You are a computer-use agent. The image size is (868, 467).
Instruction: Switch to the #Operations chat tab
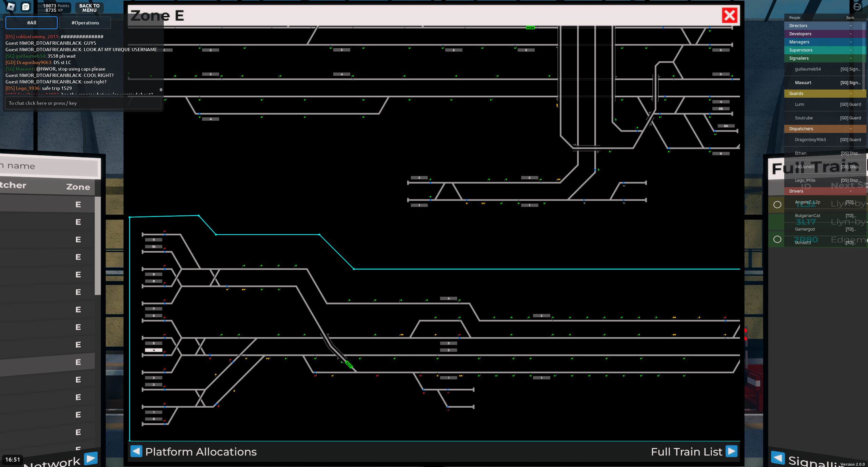(85, 23)
